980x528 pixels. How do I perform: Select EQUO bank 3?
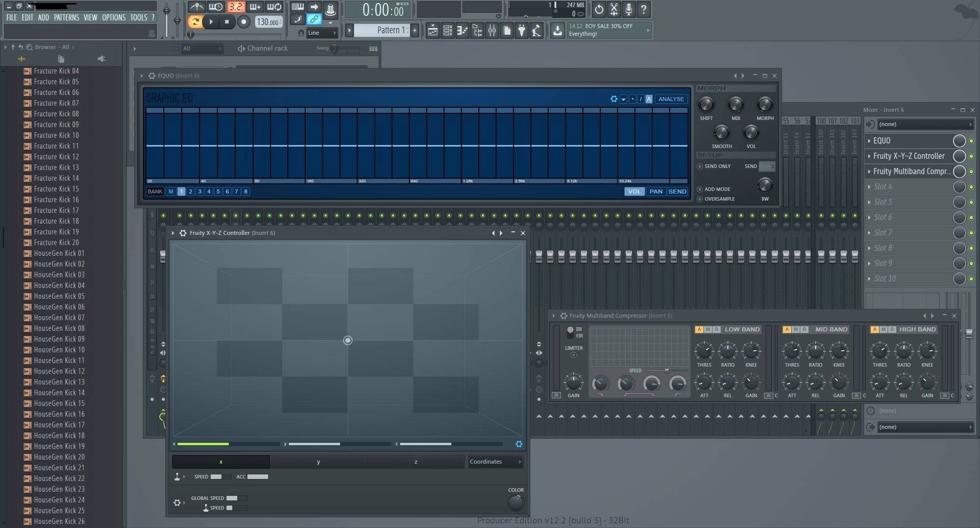[200, 191]
